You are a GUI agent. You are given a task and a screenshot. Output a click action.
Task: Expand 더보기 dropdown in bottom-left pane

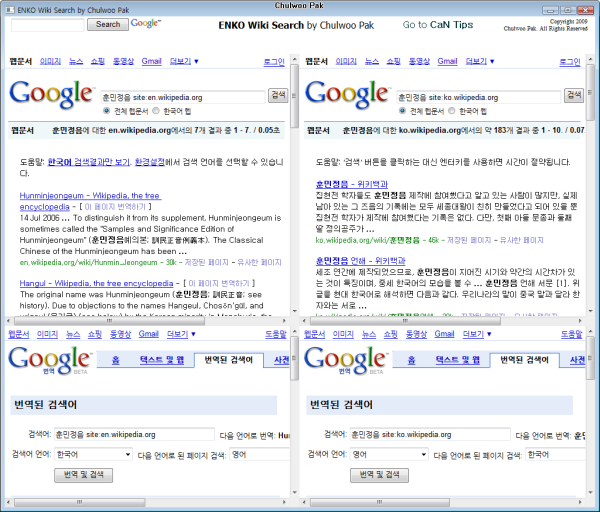coord(181,334)
